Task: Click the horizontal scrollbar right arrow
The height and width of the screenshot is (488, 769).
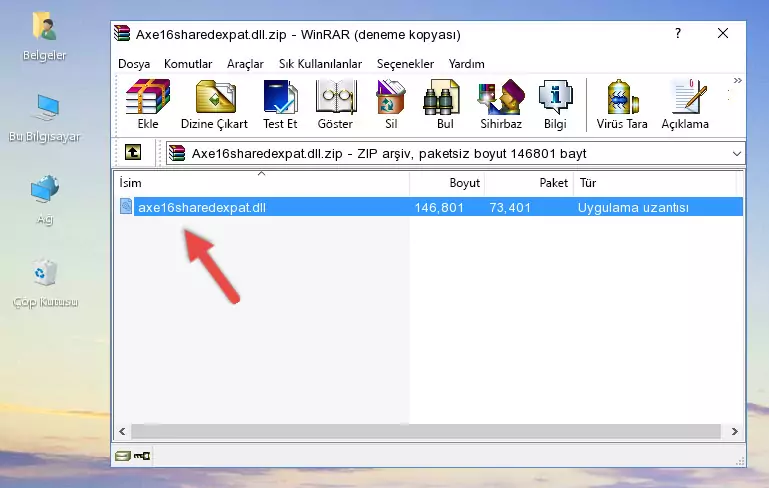Action: coord(735,432)
